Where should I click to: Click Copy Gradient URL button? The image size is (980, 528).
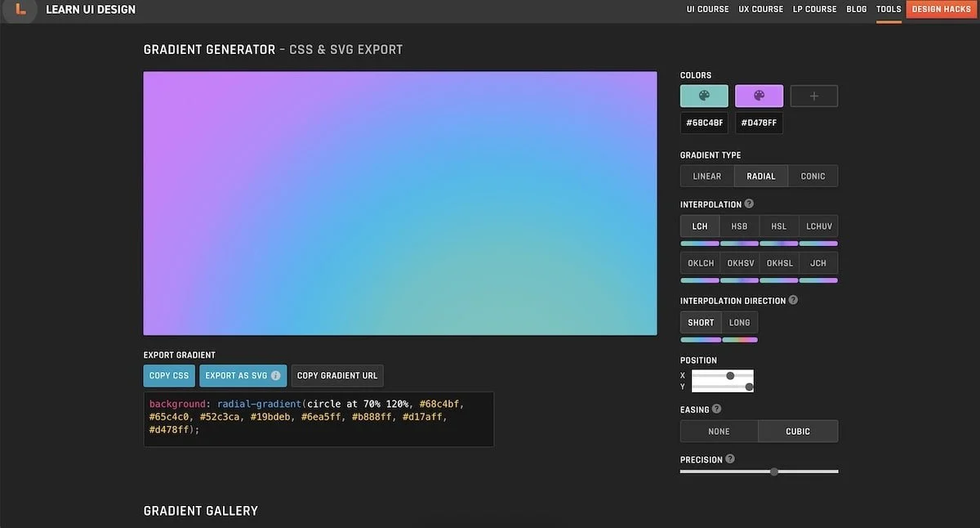337,376
